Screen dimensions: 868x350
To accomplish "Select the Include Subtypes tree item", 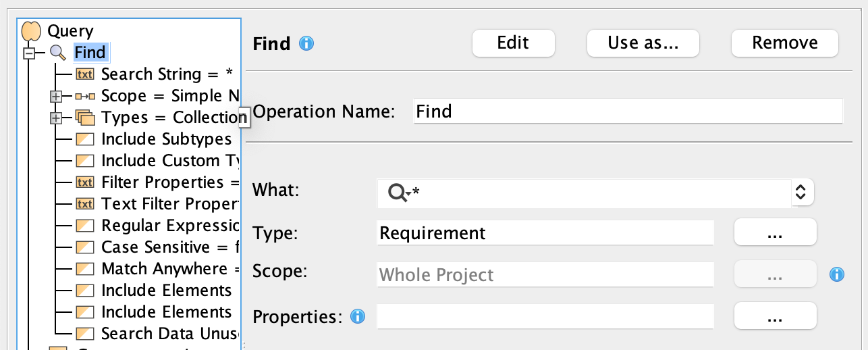I will (x=166, y=139).
